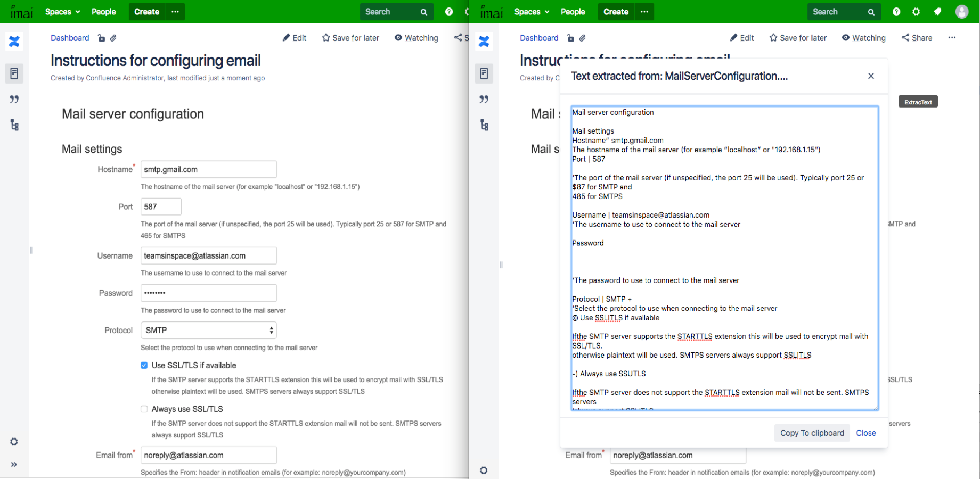
Task: Open Dashboard breadcrumb in right window
Action: 539,38
